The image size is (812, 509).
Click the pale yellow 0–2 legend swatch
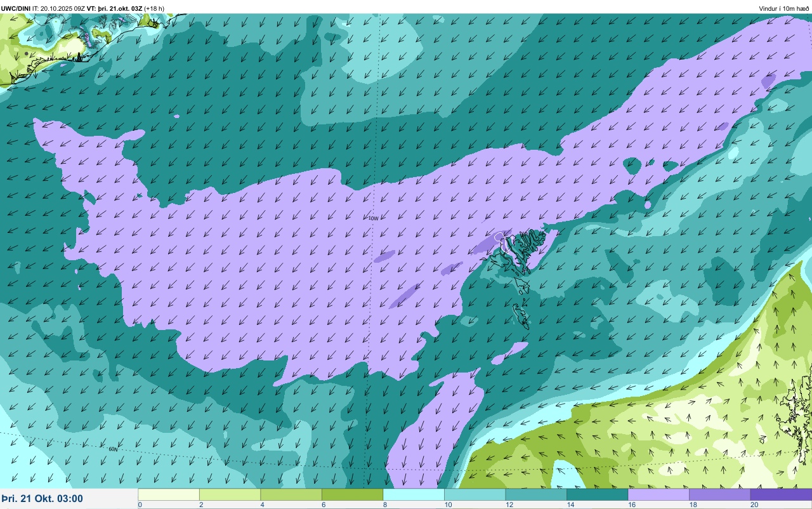pos(169,494)
